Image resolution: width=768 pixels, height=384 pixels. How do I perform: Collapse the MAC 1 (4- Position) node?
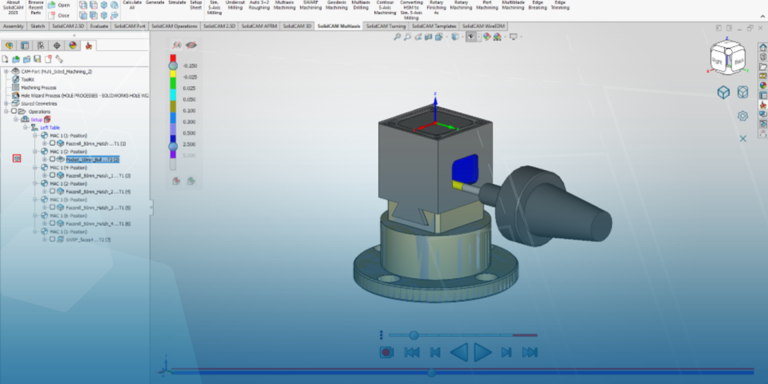[x=35, y=168]
